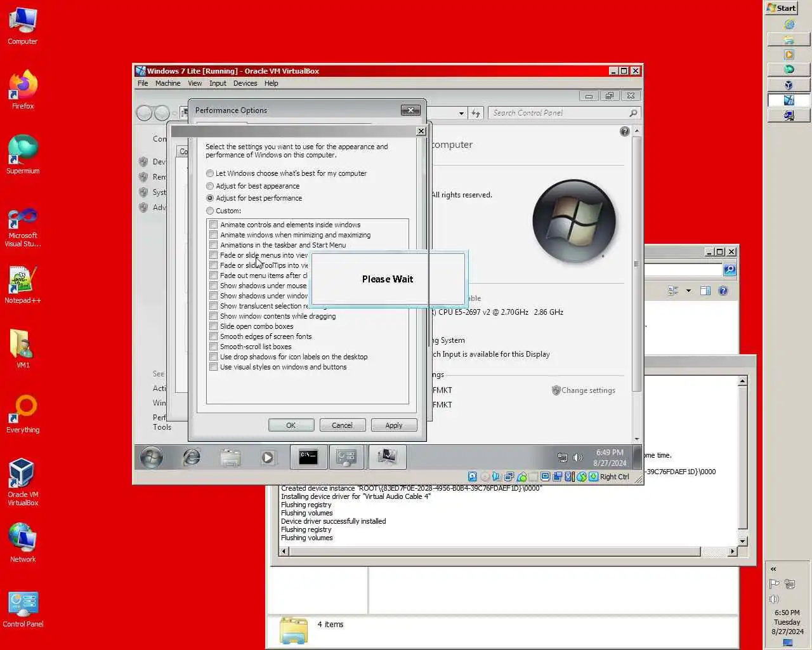Click the help icon in guest System window

[625, 131]
